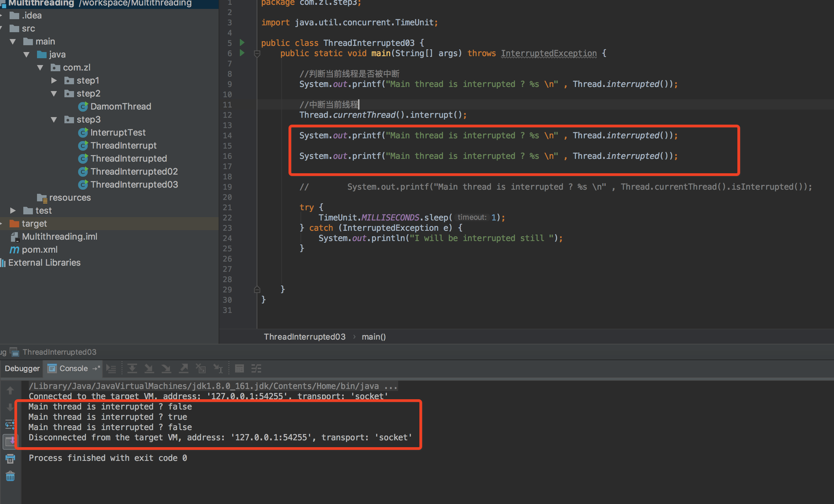This screenshot has width=834, height=504.
Task: Collapse main method using fold marker
Action: (x=257, y=53)
